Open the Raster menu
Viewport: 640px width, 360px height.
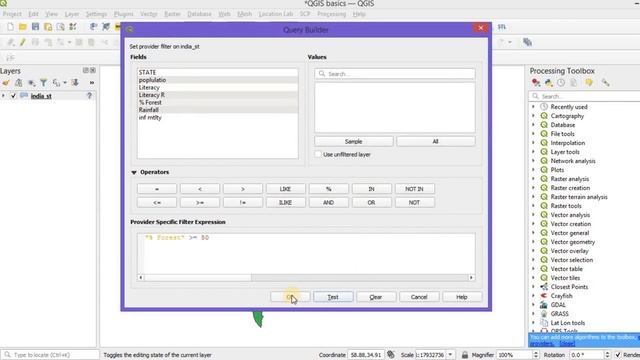(x=172, y=14)
